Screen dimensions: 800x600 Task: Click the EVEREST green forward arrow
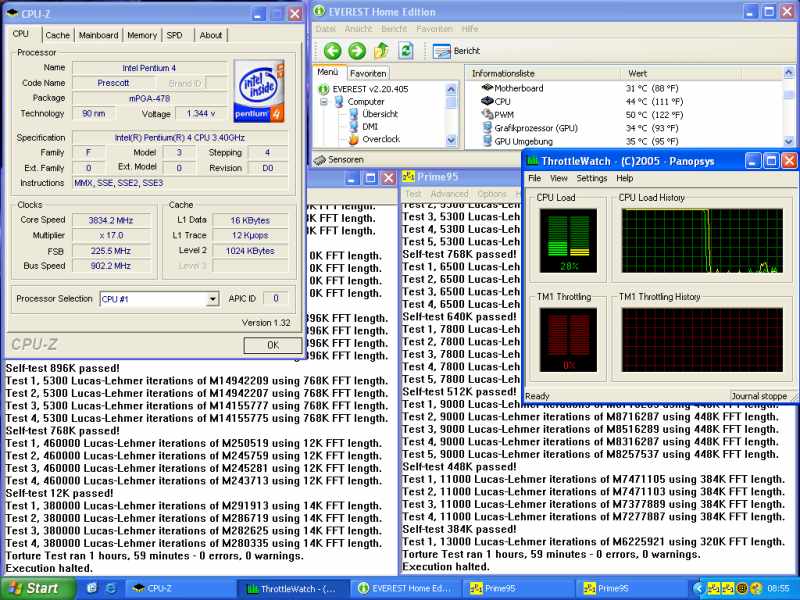(357, 51)
